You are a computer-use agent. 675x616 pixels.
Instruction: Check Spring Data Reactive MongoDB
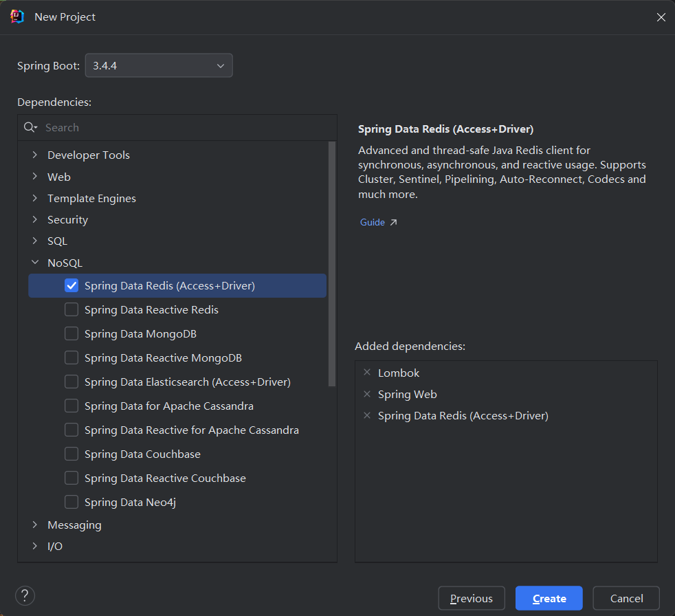71,357
